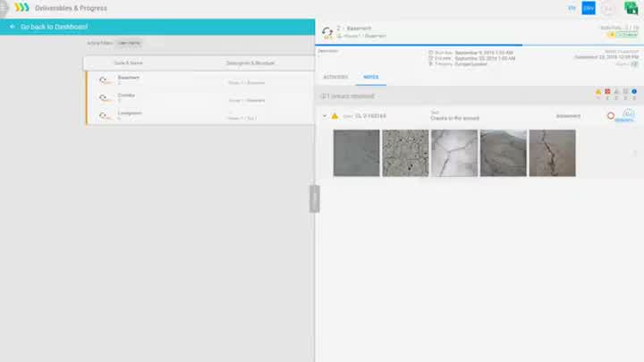
Task: Click the blue comment counter icon on note
Action: 628,114
